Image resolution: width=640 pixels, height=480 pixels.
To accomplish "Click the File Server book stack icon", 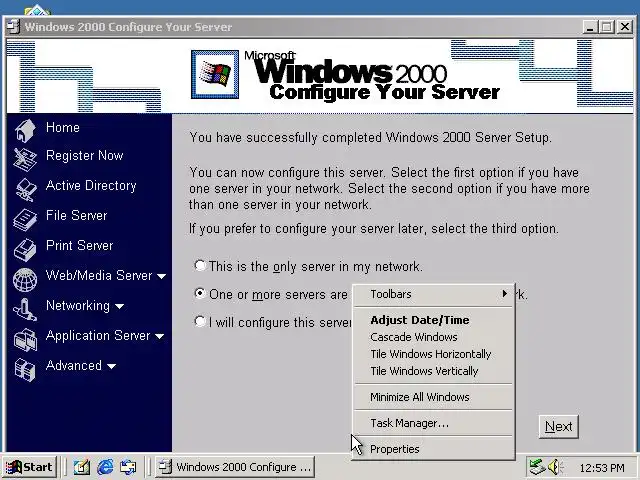I will click(25, 220).
